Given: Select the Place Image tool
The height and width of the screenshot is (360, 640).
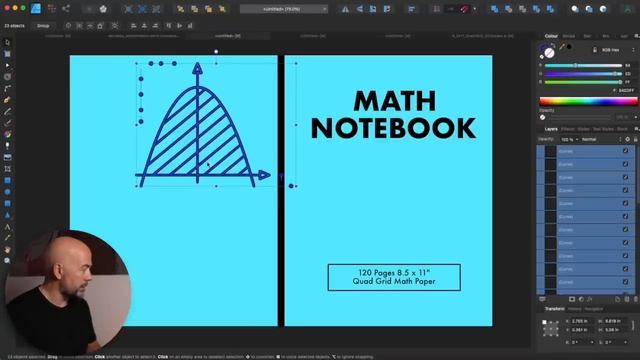Looking at the screenshot, I should coord(7,157).
